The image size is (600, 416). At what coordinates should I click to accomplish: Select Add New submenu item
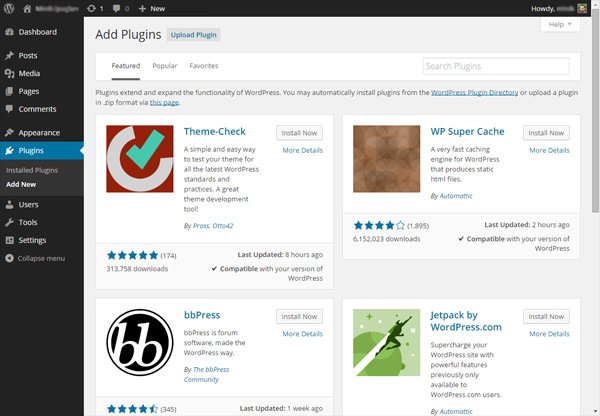(x=21, y=184)
